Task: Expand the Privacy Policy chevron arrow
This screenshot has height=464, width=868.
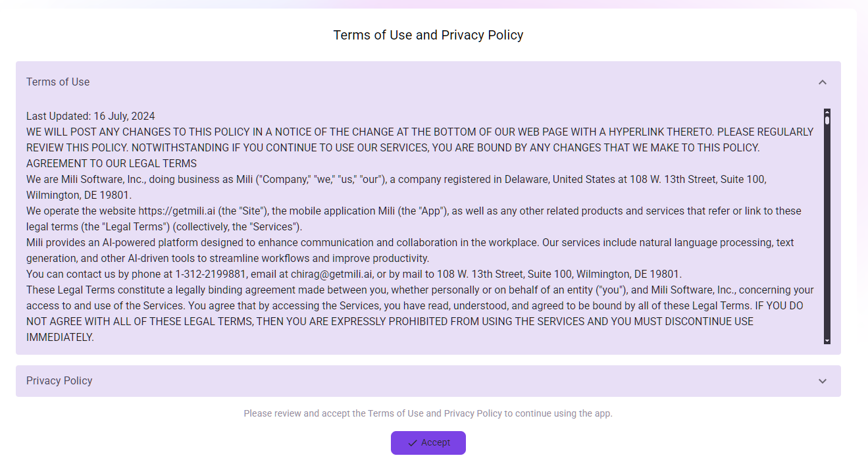Action: (x=822, y=381)
